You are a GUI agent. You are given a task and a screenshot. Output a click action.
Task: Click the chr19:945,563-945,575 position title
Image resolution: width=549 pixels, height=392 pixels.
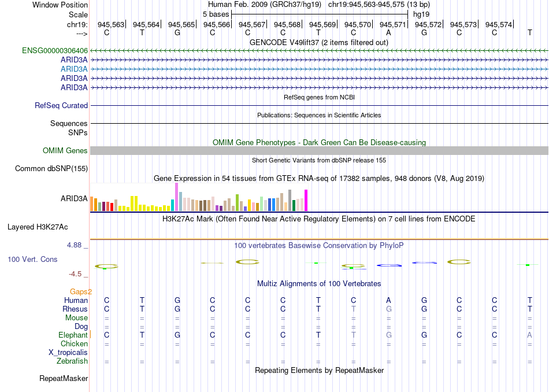tap(379, 5)
